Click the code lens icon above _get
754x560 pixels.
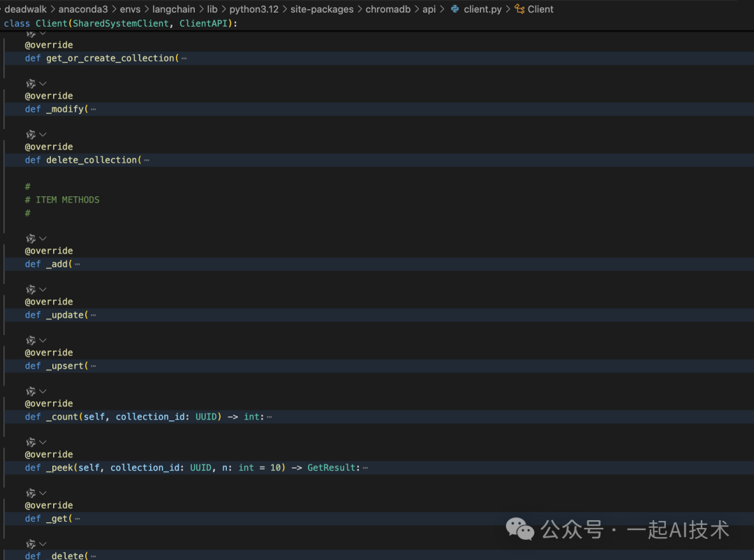31,494
